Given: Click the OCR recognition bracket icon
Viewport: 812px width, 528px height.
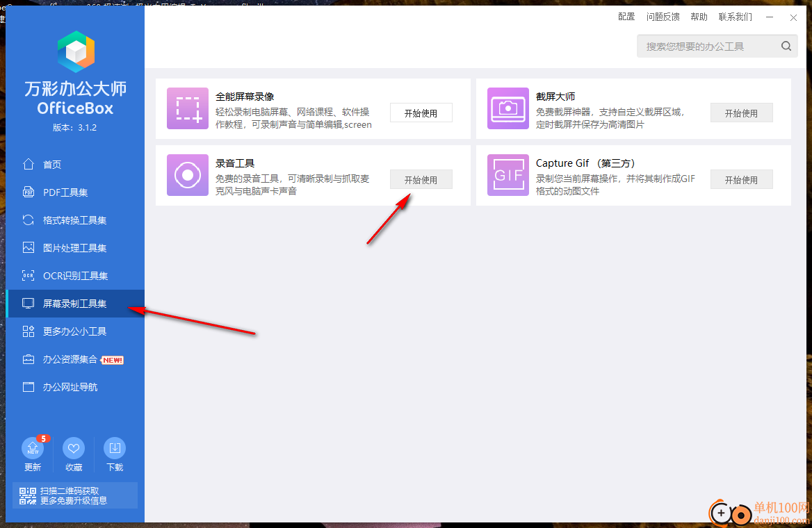Looking at the screenshot, I should [x=29, y=275].
